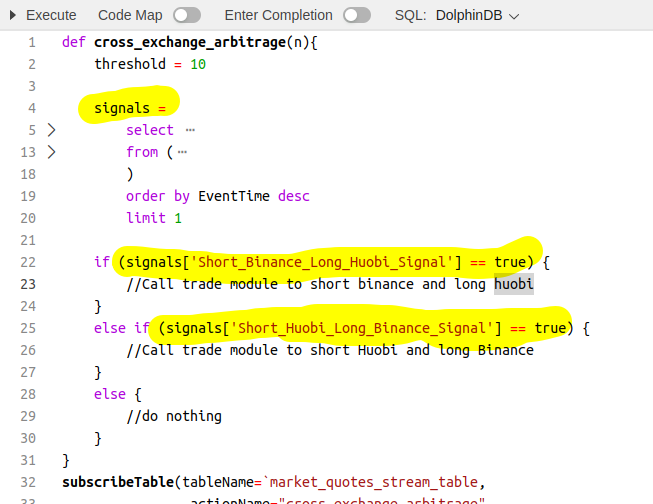Click line number 1 in the gutter
Image resolution: width=653 pixels, height=504 pixels.
[x=31, y=42]
